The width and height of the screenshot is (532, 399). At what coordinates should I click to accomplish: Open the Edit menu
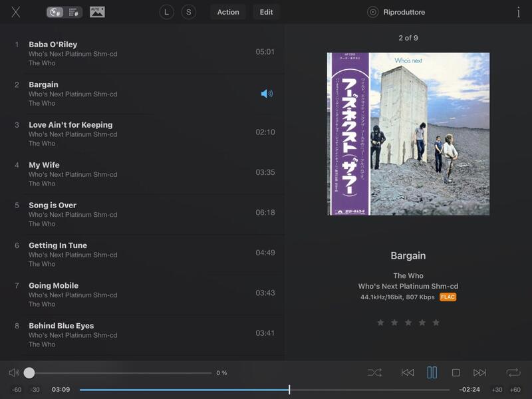click(x=266, y=12)
